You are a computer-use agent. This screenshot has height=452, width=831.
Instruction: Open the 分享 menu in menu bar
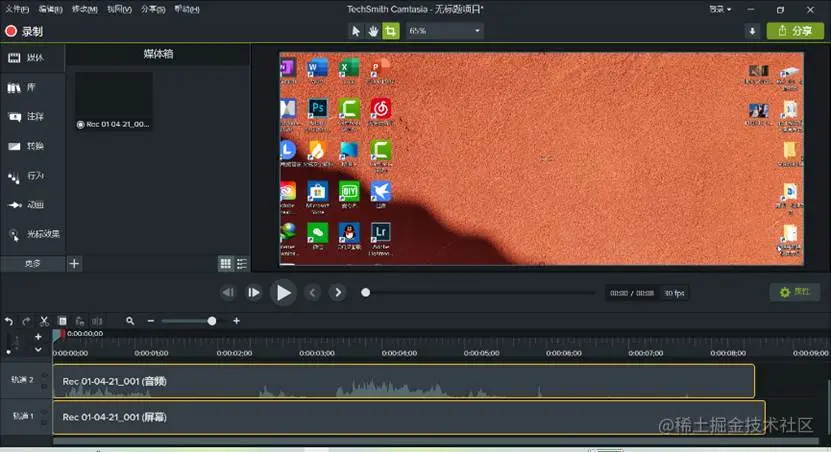point(153,9)
